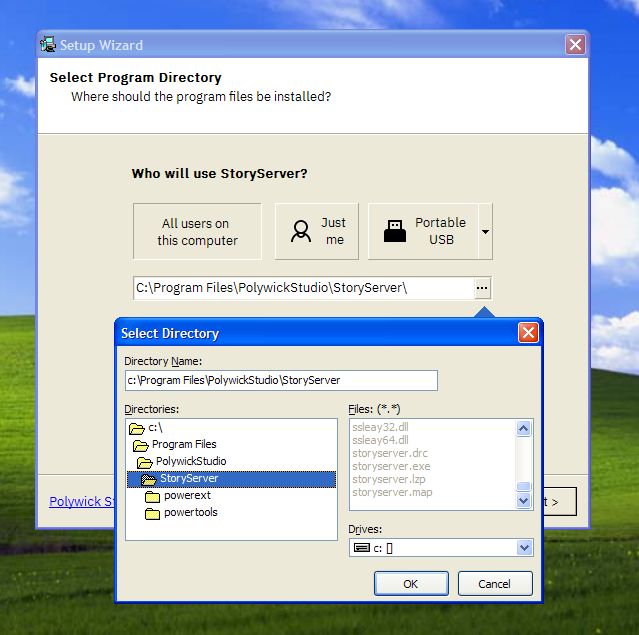Click storyserver.exe in the Files list

tap(391, 466)
